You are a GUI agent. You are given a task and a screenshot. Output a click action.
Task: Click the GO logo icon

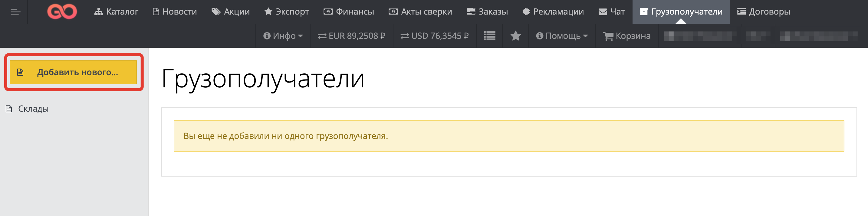pos(62,12)
